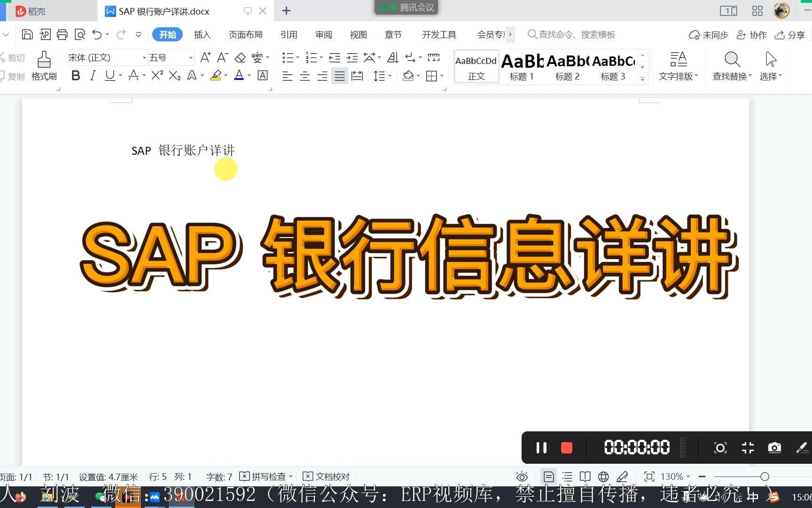Open font size dropdown

[x=191, y=58]
